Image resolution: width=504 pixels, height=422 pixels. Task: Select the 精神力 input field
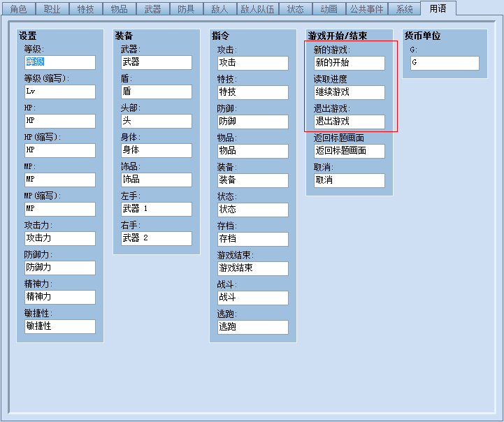tap(60, 297)
